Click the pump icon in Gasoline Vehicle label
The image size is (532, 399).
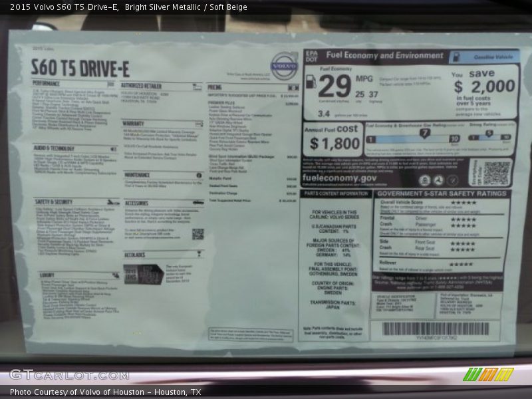coord(457,57)
